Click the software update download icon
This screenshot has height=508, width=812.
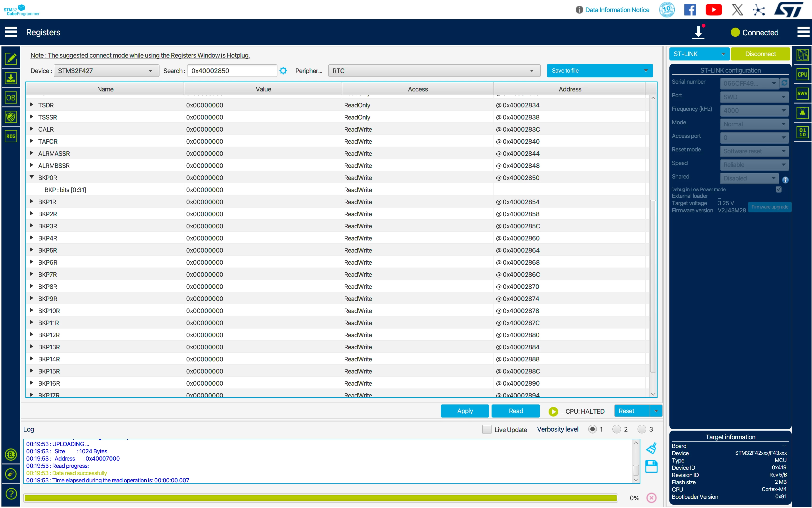point(699,32)
